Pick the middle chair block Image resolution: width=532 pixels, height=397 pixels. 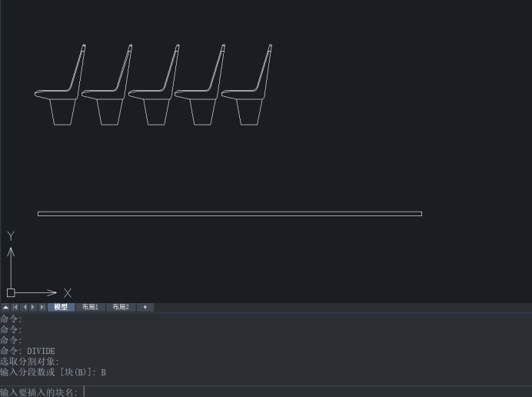(x=155, y=95)
